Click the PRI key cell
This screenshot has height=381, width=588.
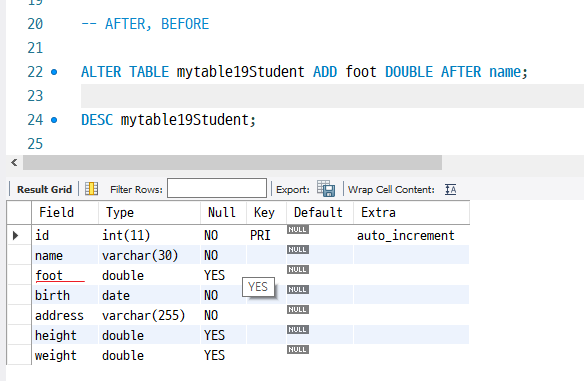pos(266,236)
